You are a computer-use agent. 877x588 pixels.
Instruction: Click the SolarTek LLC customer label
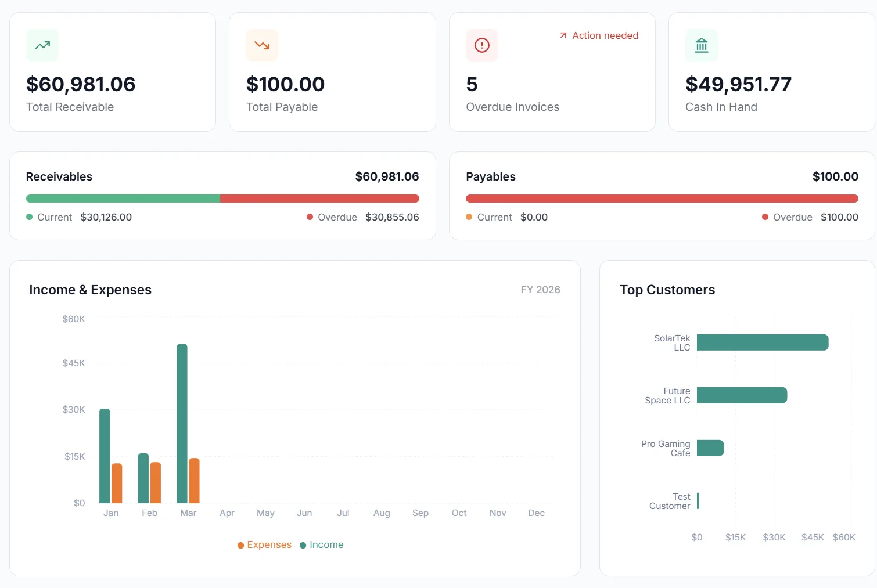[x=672, y=342]
